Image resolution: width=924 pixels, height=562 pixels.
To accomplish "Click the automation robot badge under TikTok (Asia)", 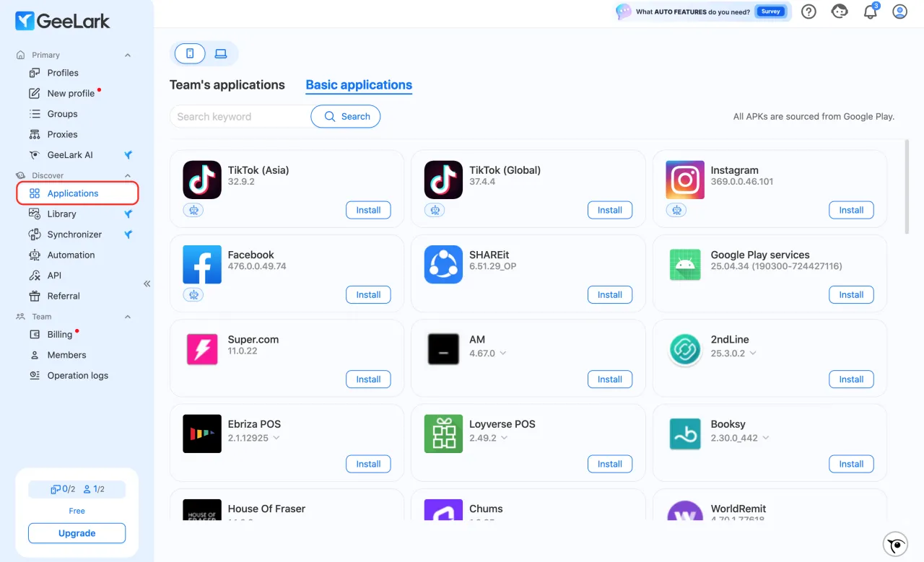I will point(193,210).
